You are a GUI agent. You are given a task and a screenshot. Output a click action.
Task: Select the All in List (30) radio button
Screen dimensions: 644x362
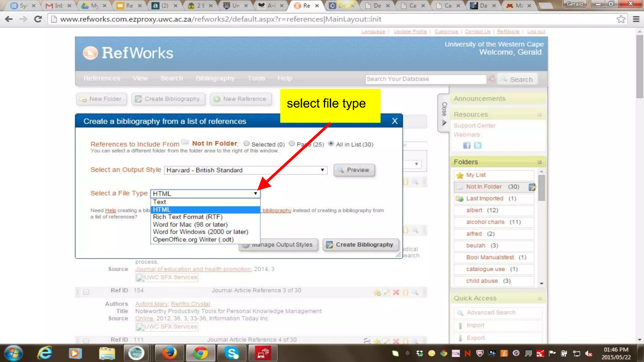pyautogui.click(x=331, y=144)
